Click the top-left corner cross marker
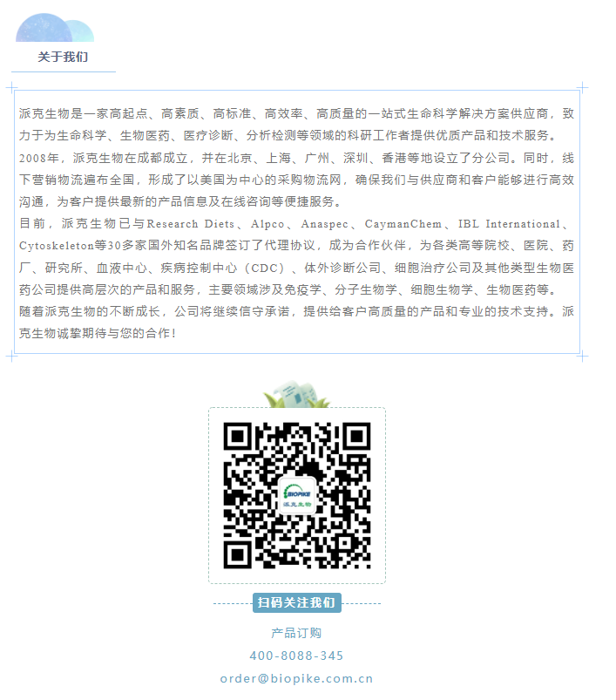 pyautogui.click(x=11, y=87)
